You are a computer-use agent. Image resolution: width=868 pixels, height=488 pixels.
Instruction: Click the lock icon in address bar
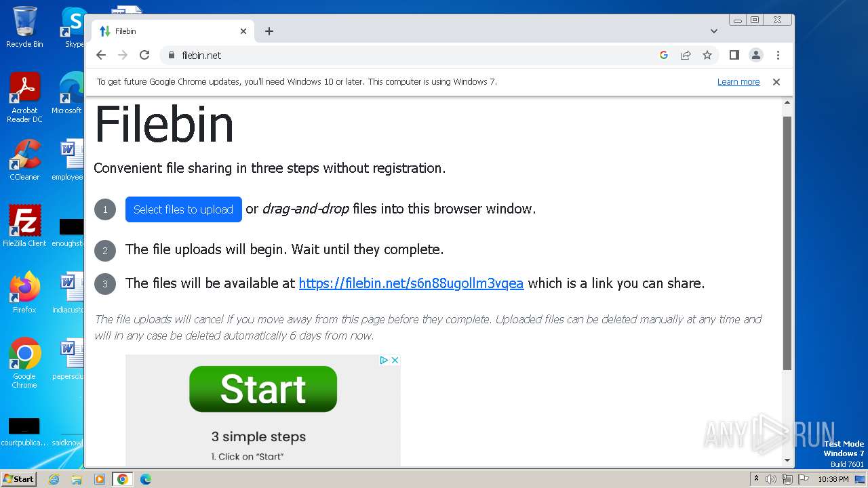(172, 56)
